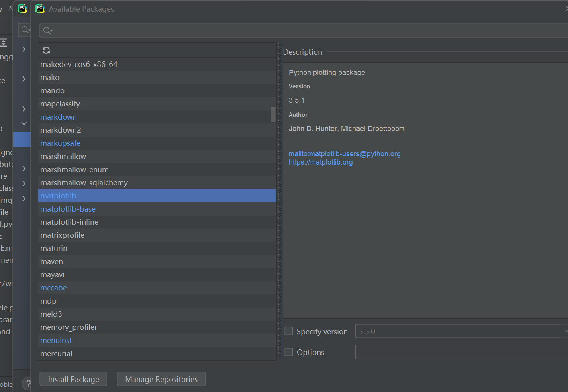Click the PyCharm icon of the background window
Screen dimensions: 568x392
tap(22, 8)
